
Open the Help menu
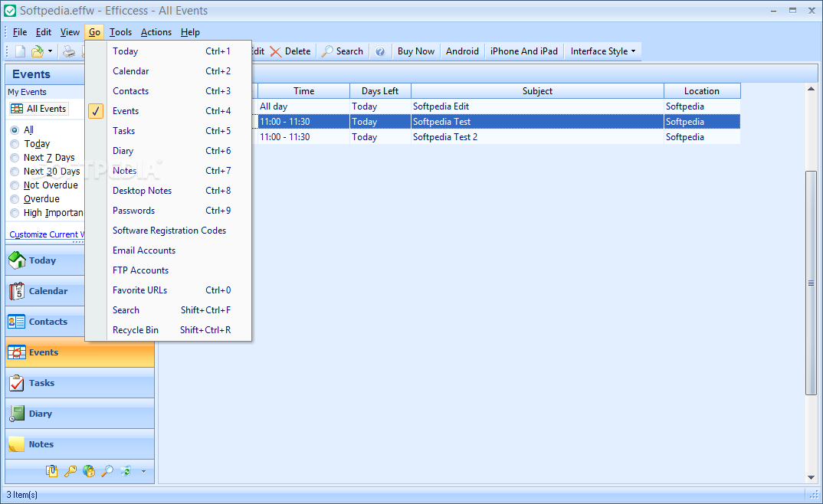click(190, 32)
